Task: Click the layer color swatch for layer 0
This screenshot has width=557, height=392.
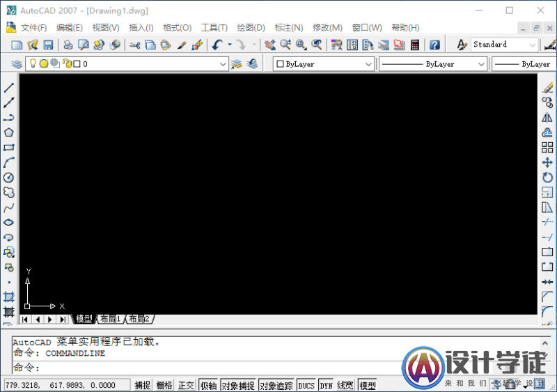Action: [77, 64]
